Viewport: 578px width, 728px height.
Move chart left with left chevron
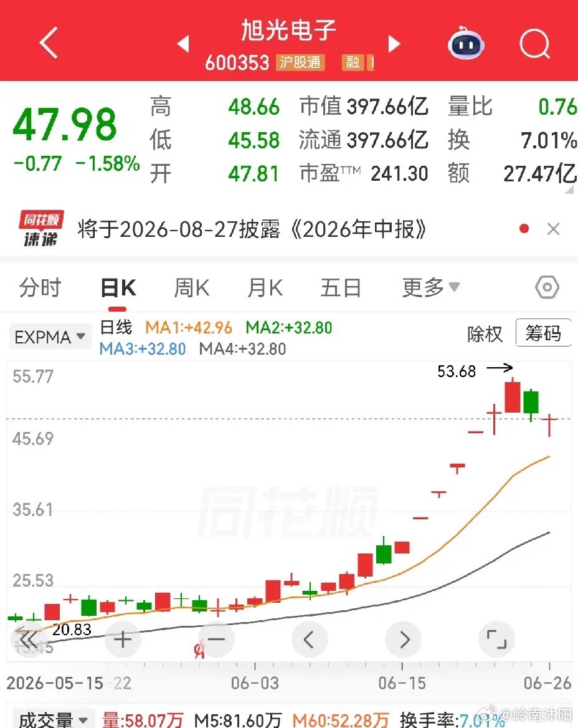pos(310,639)
